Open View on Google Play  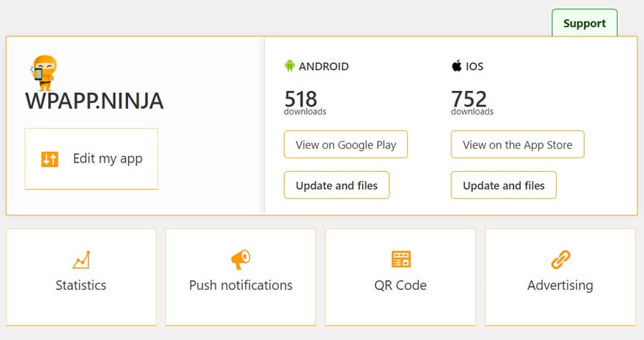[346, 145]
